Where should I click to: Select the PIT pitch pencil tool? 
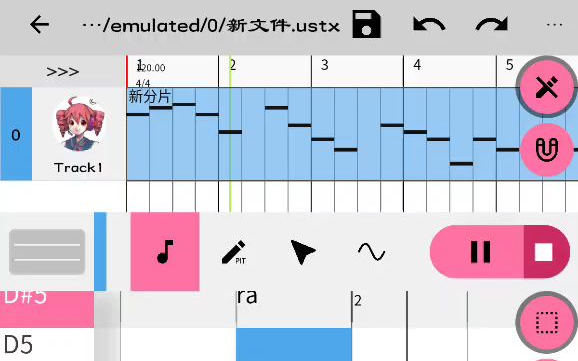coord(234,252)
